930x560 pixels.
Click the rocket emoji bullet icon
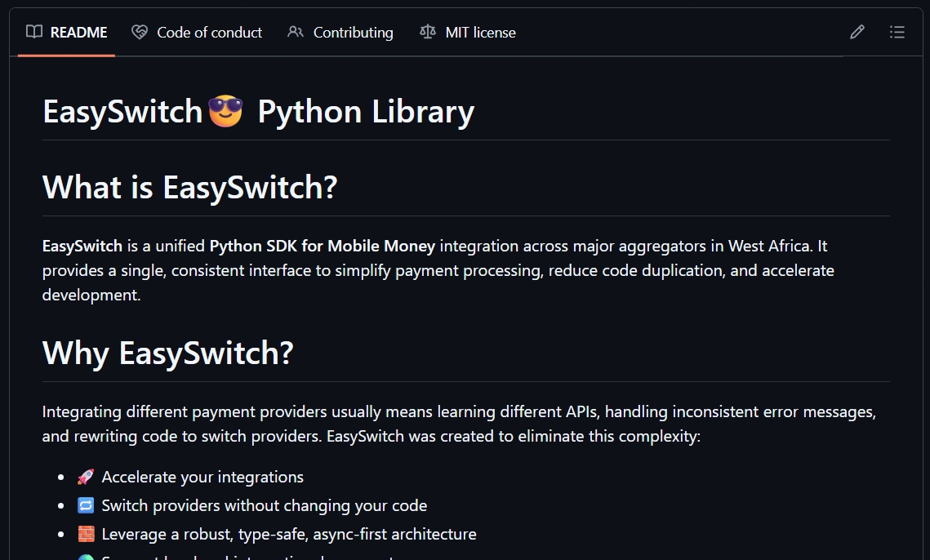pos(86,476)
